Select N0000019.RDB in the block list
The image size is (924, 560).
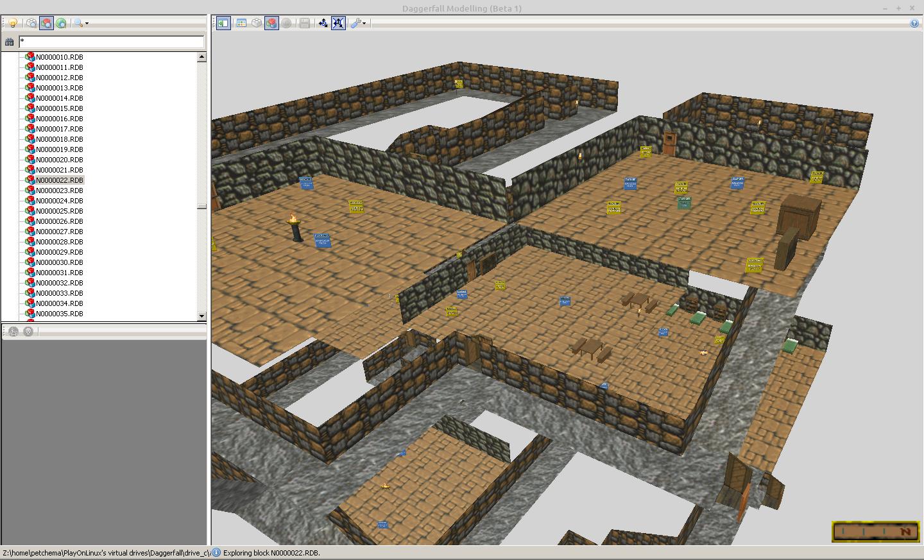click(x=59, y=149)
